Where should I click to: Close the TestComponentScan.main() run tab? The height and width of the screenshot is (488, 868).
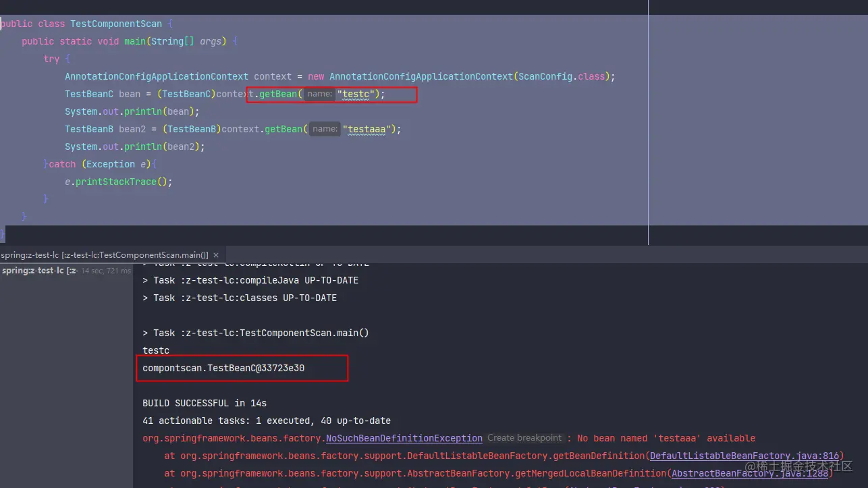pyautogui.click(x=216, y=255)
